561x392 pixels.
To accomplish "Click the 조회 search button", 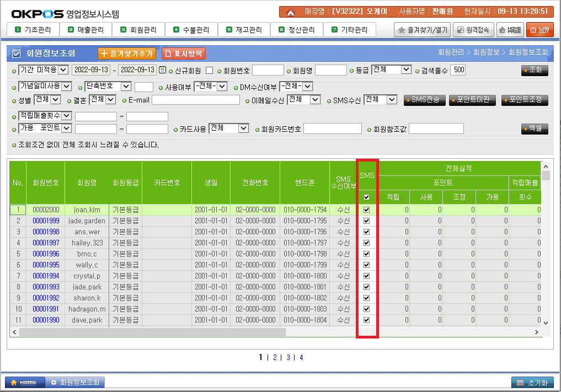I will click(x=535, y=70).
